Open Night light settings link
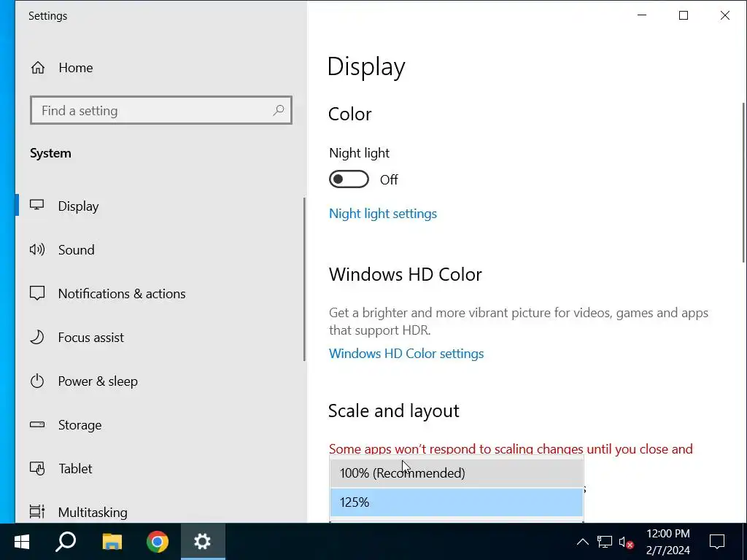 click(x=382, y=214)
